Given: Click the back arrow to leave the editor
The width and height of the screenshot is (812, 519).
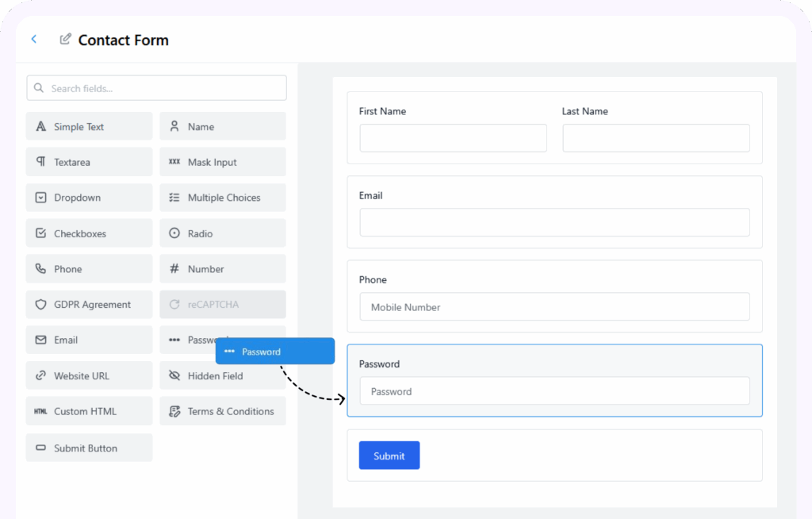Looking at the screenshot, I should tap(33, 38).
